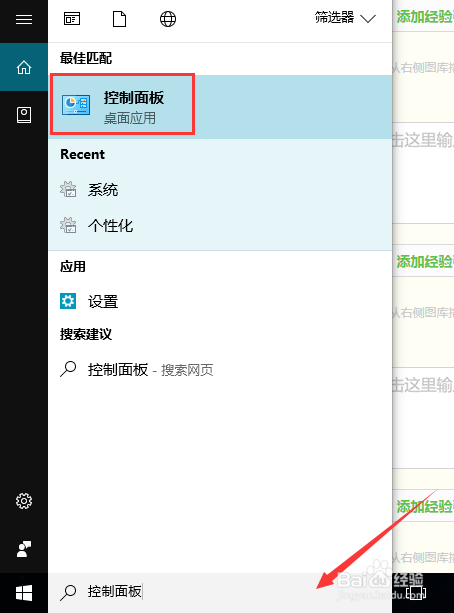The image size is (454, 613).
Task: Open the Windows Start button
Action: click(24, 593)
